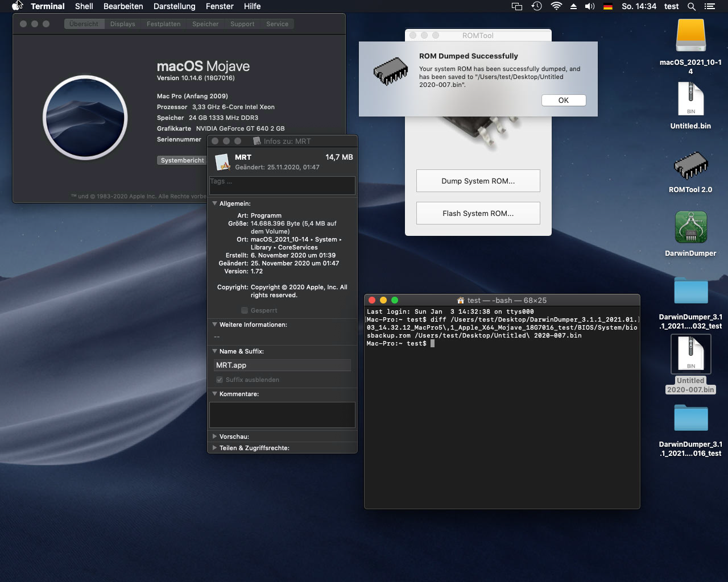Select DarwinDumper app icon on desktop

690,227
